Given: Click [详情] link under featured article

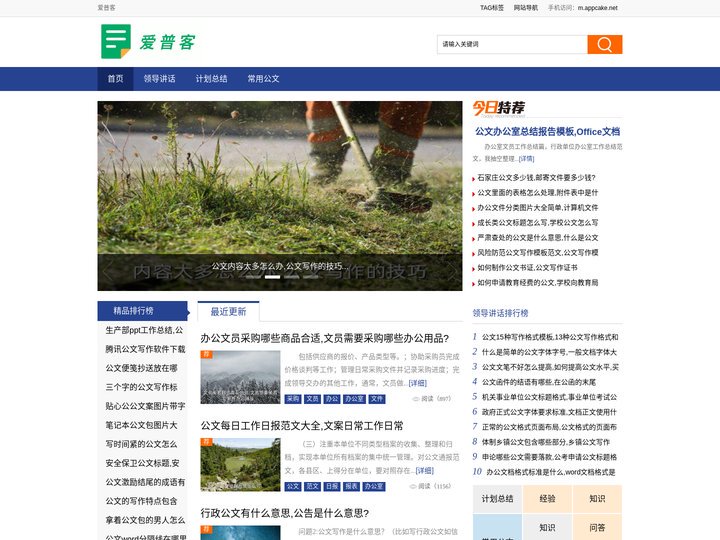Looking at the screenshot, I should pos(526,159).
